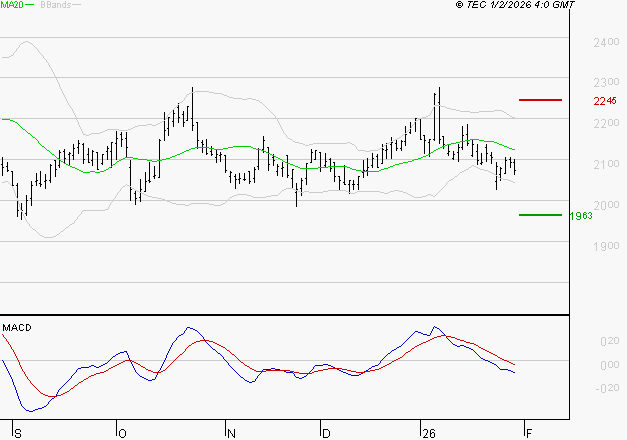Click the D month marker on time axis
This screenshot has width=627, height=440.
[x=326, y=434]
